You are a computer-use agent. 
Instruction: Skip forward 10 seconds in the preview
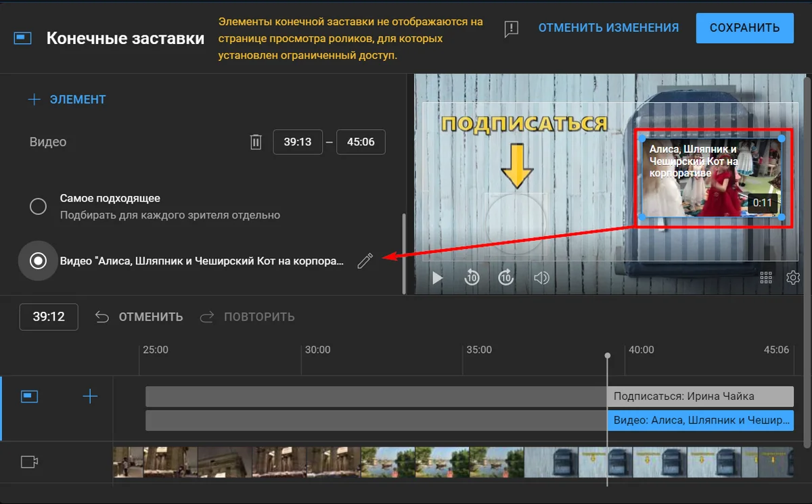(x=506, y=277)
